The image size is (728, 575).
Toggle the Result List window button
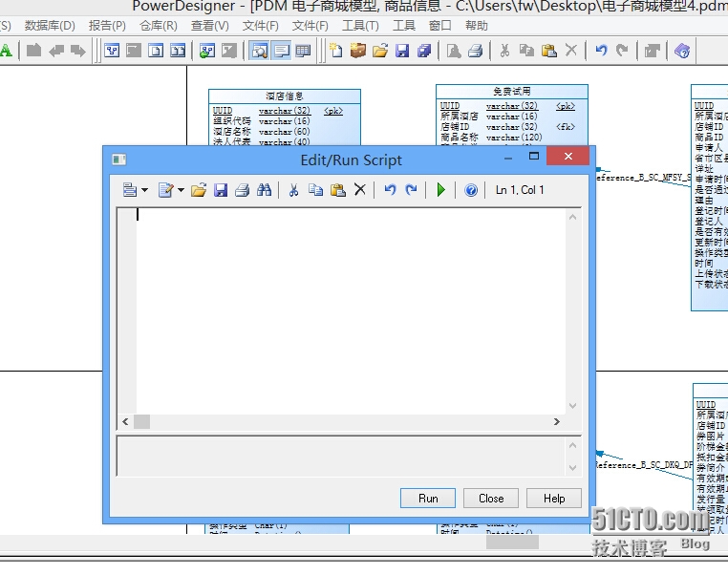303,50
